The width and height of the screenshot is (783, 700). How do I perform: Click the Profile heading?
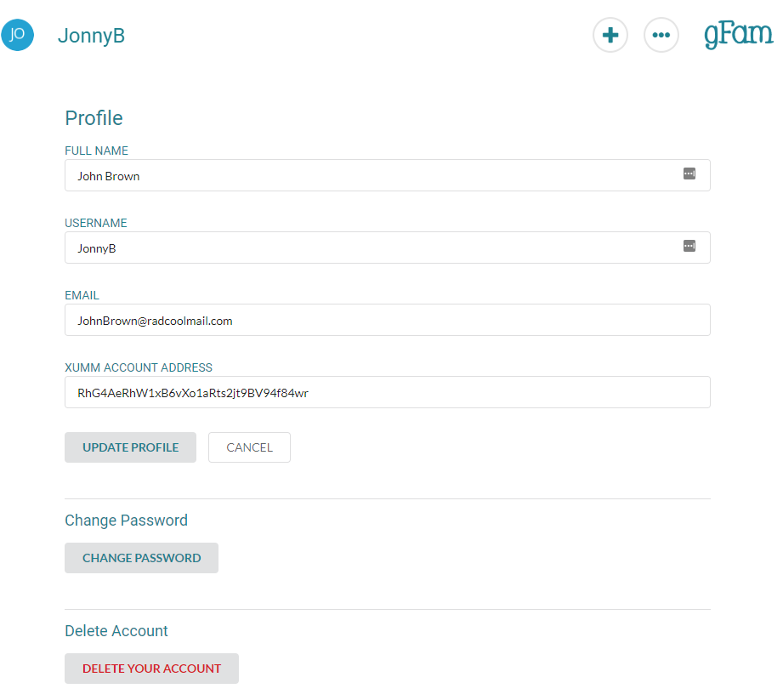94,118
